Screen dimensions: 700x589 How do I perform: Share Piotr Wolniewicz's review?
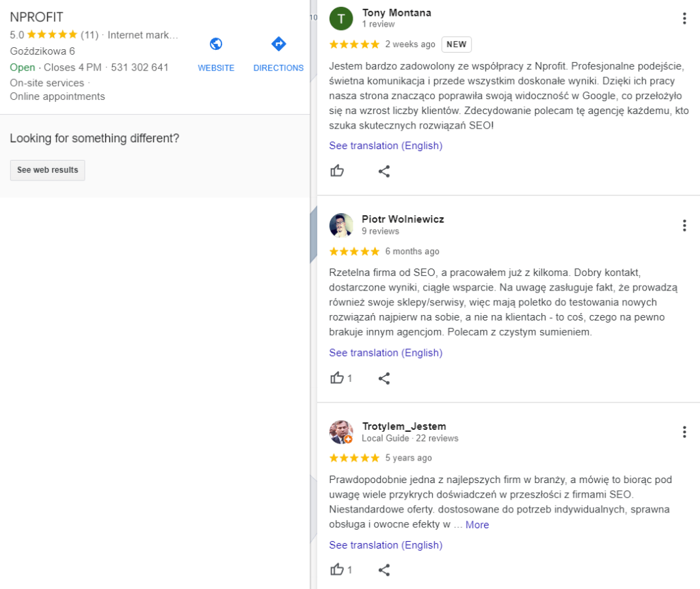click(384, 378)
